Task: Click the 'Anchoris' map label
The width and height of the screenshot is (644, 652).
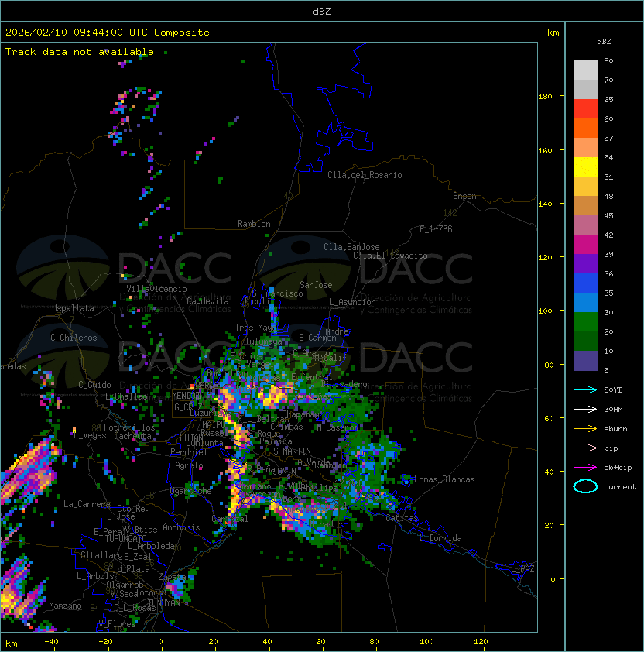Action: click(x=181, y=527)
